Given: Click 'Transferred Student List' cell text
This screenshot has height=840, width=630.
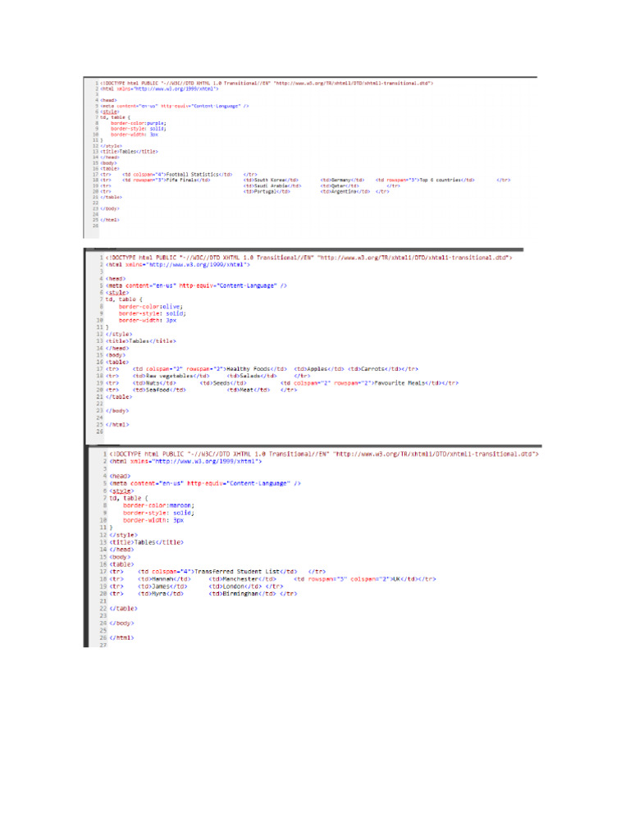Looking at the screenshot, I should [237, 572].
